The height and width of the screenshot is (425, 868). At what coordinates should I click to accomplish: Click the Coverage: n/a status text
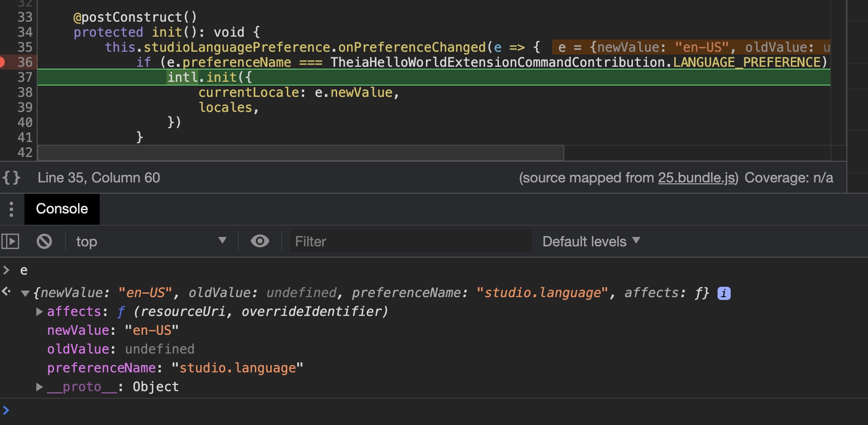pos(789,178)
